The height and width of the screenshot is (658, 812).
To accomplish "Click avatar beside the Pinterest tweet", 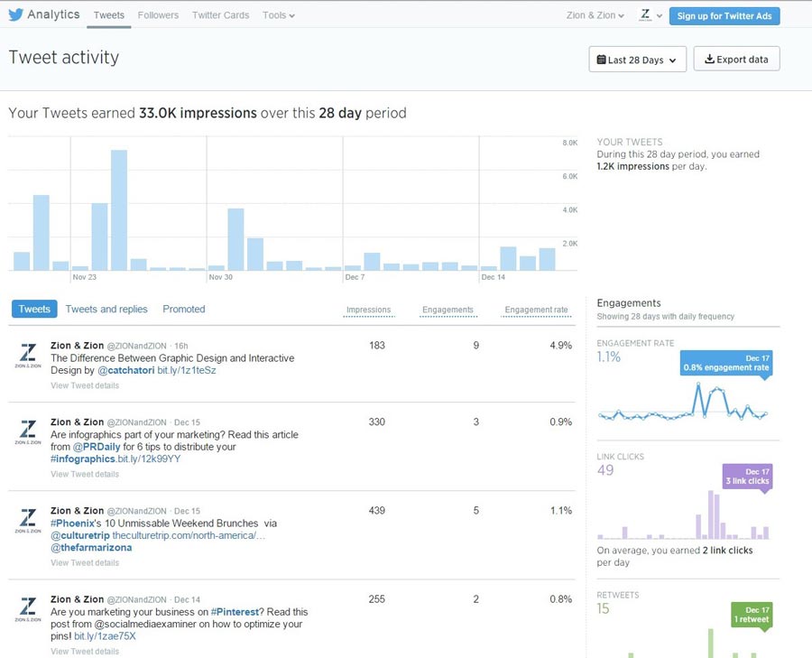I will pos(28,609).
